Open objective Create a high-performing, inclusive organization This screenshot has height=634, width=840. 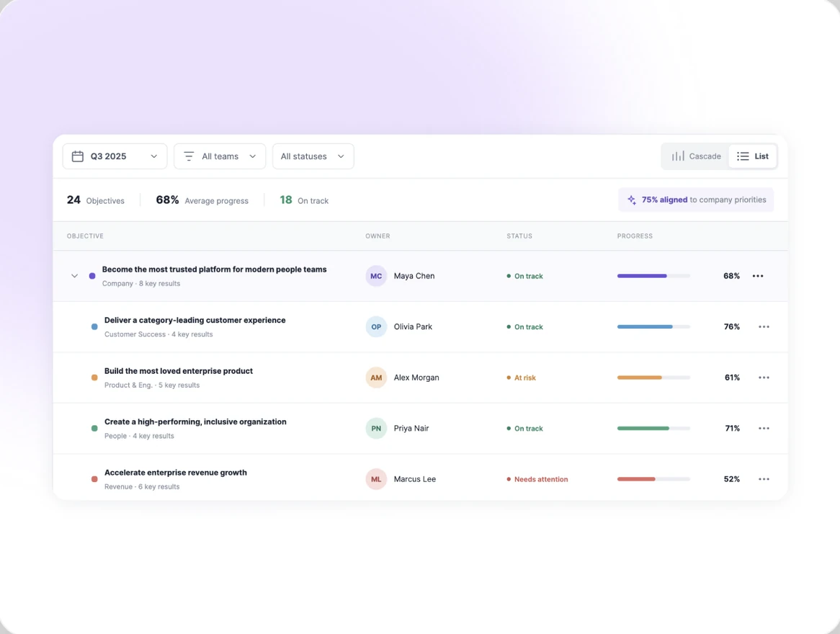pyautogui.click(x=195, y=421)
